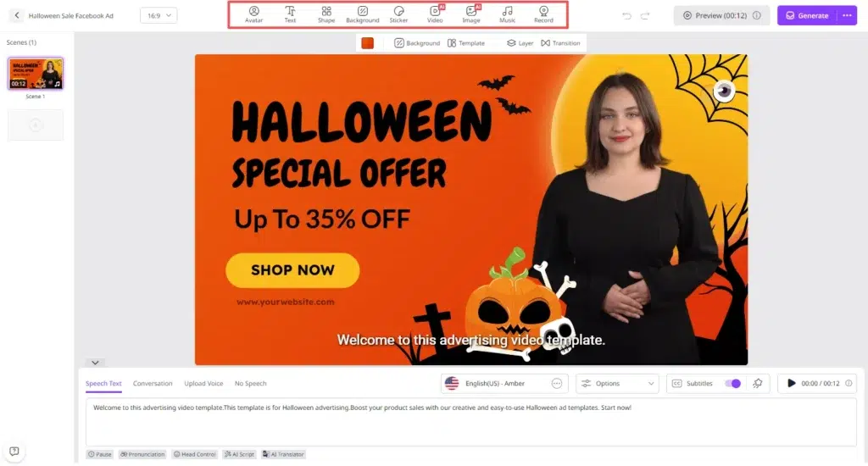The image size is (868, 466).
Task: Open the Avatar tool
Action: (x=253, y=14)
